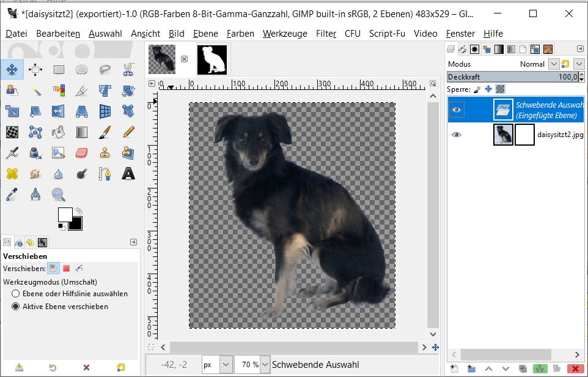This screenshot has height=377, width=588.
Task: Choose the Fuzzy Select magic wand tool
Action: 35,91
